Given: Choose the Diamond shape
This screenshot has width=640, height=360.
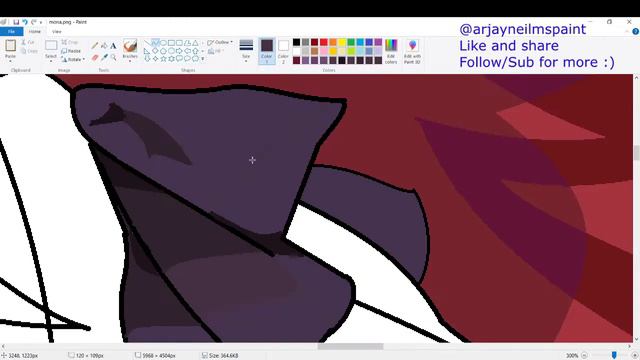Looking at the screenshot, I should (155, 51).
